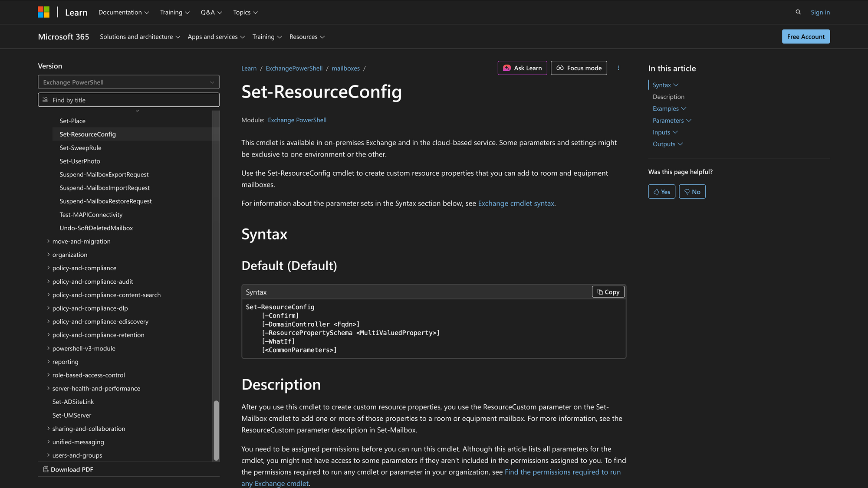
Task: Click the Download PDF icon
Action: (x=45, y=469)
